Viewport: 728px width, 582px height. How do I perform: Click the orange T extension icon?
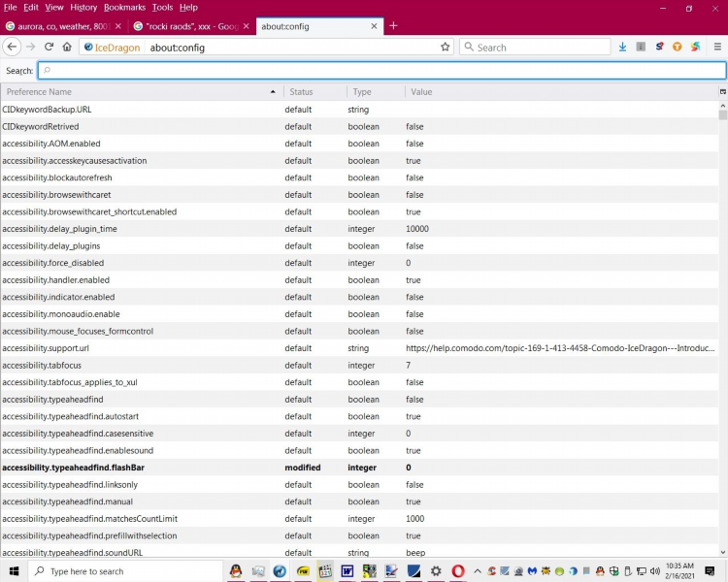click(x=677, y=47)
